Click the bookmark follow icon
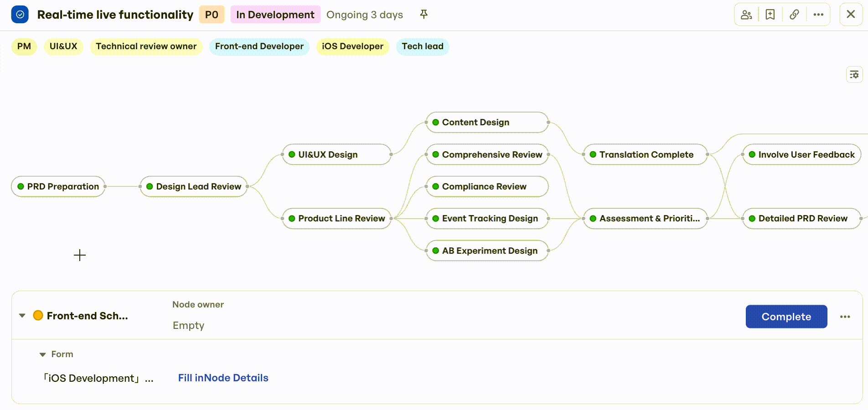Viewport: 868px width, 410px height. 770,15
